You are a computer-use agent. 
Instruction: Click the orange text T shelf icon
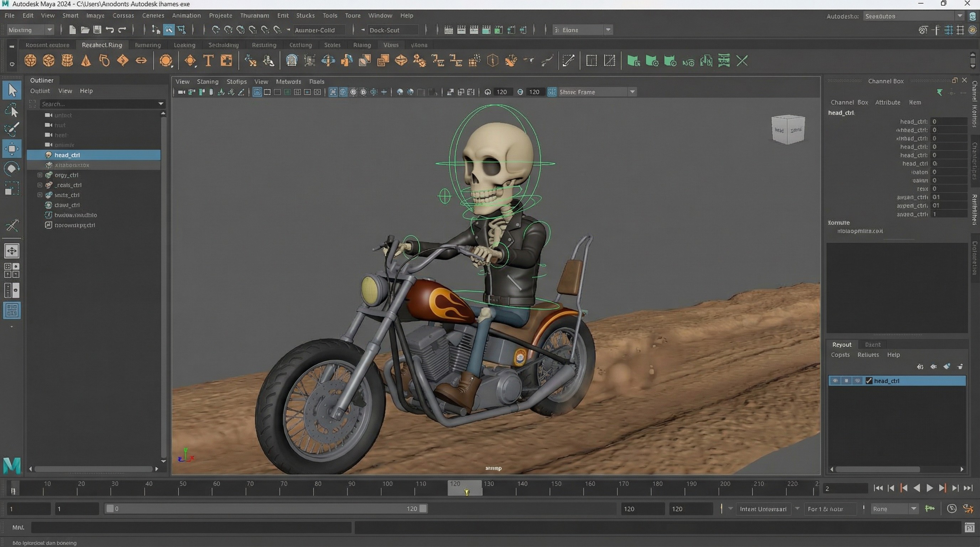[208, 61]
